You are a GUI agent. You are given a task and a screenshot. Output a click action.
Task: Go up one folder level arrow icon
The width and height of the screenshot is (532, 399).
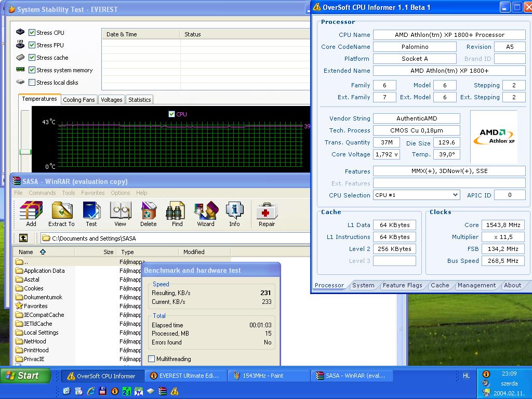(23, 238)
